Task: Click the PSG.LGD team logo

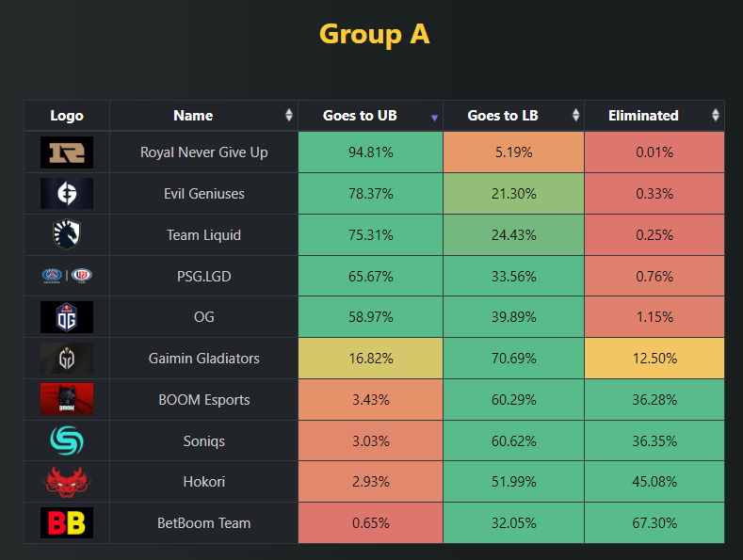Action: tap(67, 277)
